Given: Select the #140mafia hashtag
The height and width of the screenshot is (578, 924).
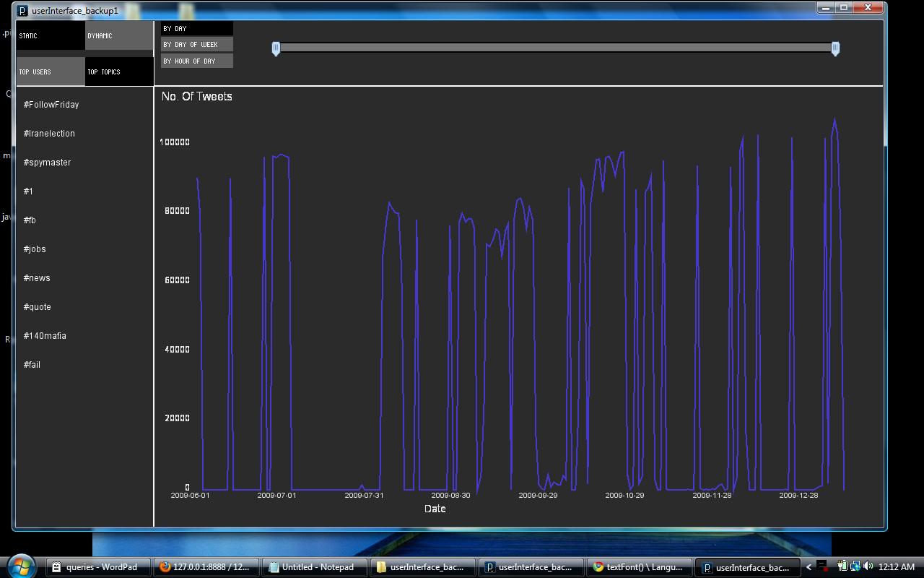Looking at the screenshot, I should pyautogui.click(x=45, y=336).
